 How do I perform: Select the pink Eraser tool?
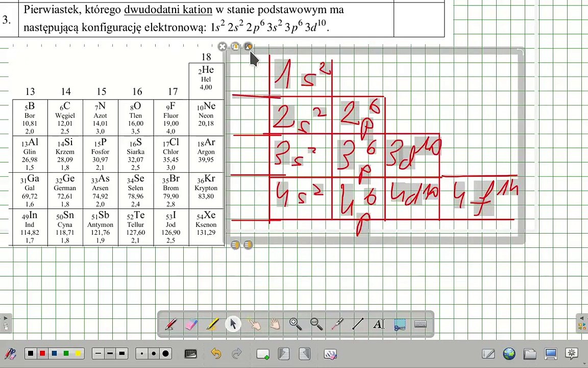(191, 324)
